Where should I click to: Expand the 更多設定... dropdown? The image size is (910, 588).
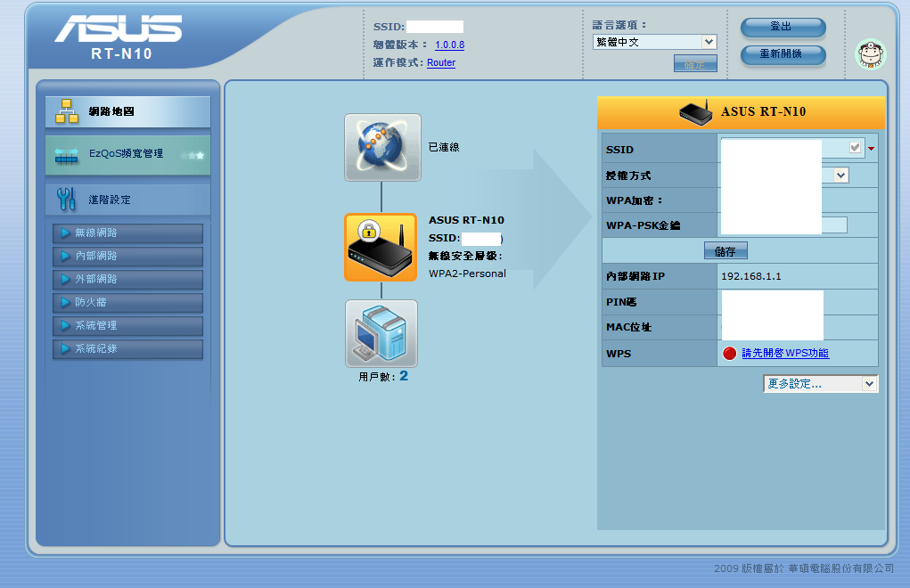(820, 384)
